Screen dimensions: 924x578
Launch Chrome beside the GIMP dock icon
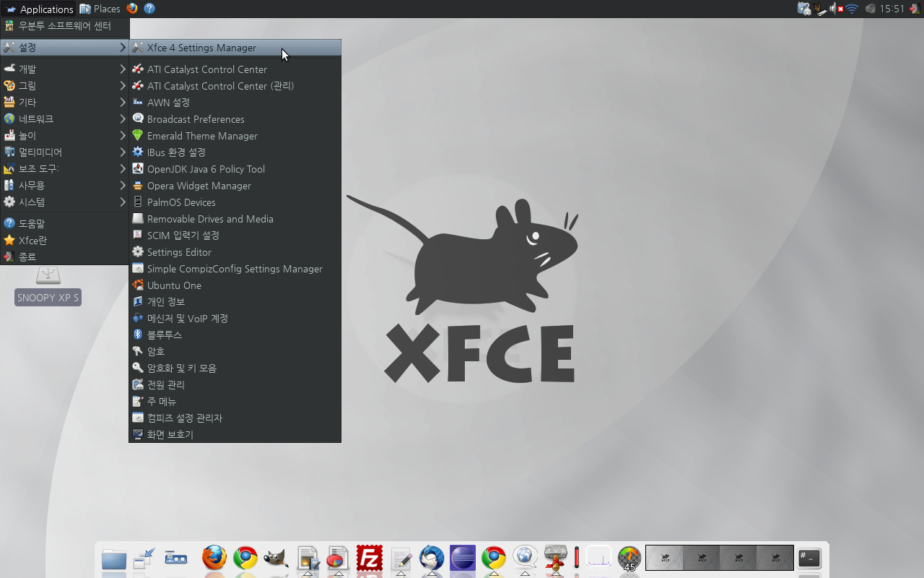point(245,558)
